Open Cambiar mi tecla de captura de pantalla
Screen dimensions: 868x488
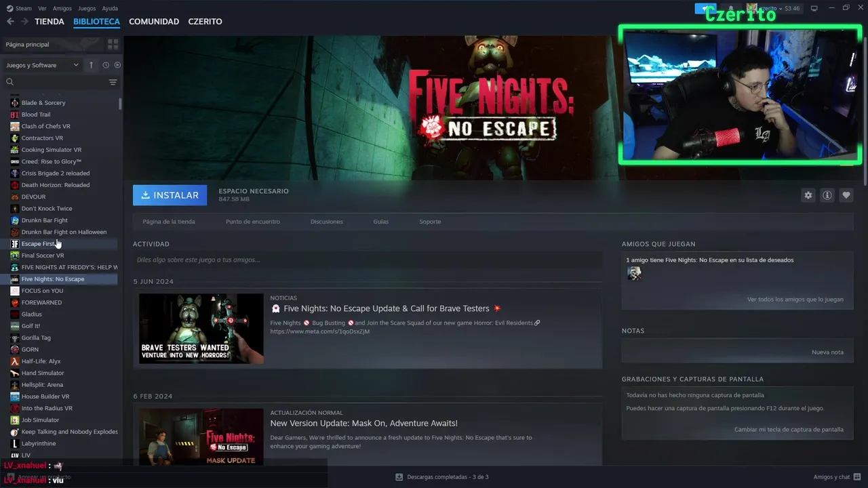[789, 430]
